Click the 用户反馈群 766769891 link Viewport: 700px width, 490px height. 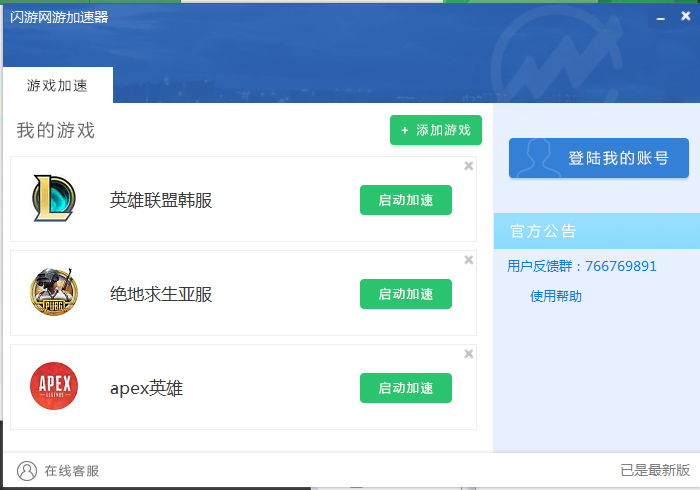click(x=581, y=266)
